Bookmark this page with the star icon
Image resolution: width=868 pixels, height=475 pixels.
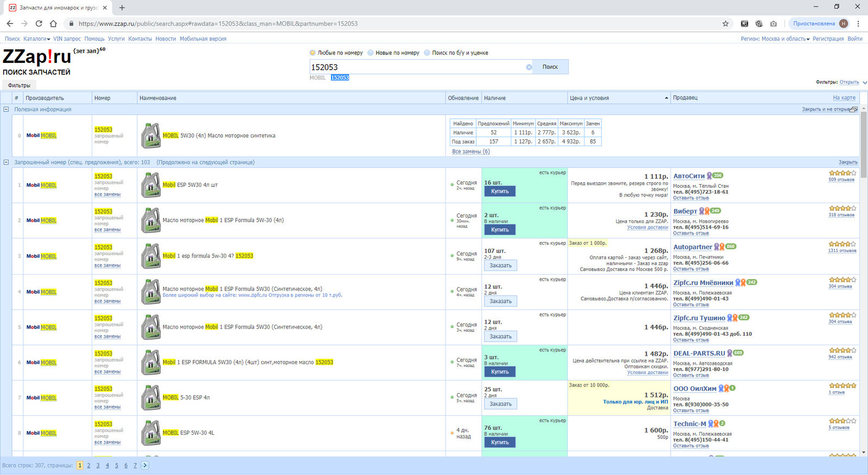pyautogui.click(x=725, y=23)
